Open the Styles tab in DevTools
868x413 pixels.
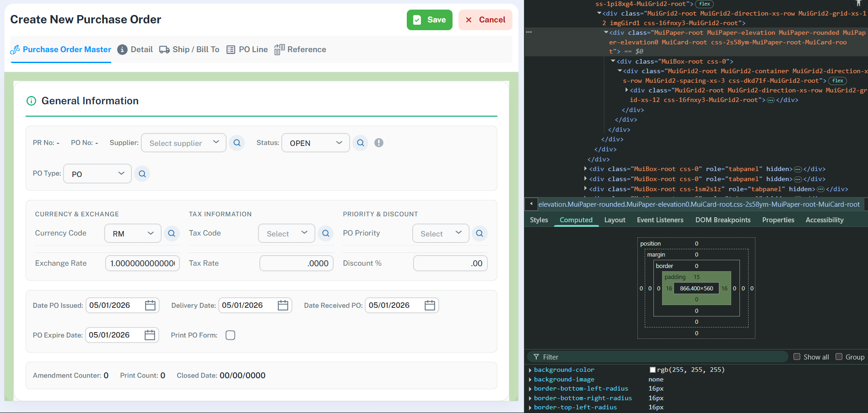tap(539, 220)
